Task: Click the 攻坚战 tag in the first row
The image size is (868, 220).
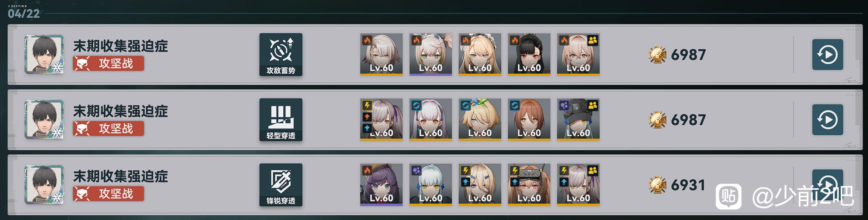Action: (108, 64)
